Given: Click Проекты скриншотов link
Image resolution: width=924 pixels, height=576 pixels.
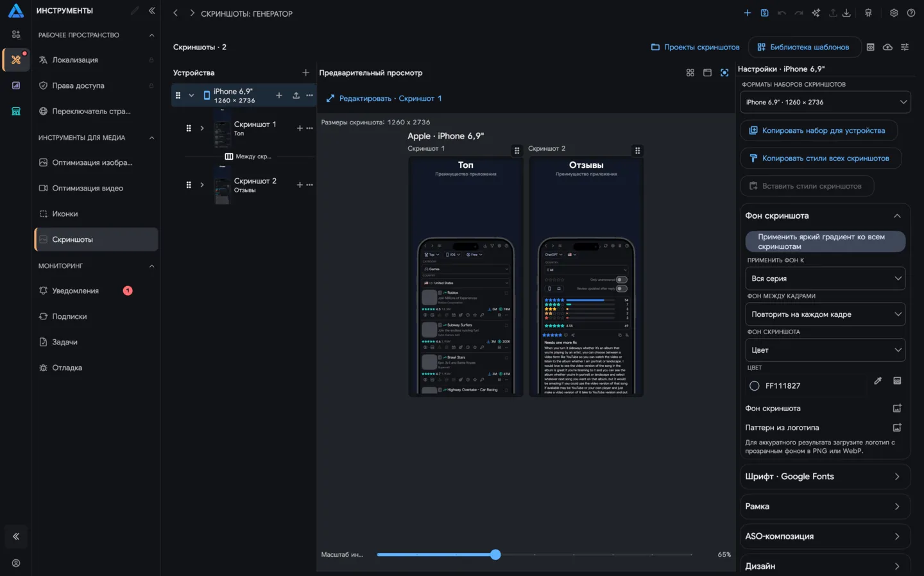Looking at the screenshot, I should pyautogui.click(x=695, y=47).
